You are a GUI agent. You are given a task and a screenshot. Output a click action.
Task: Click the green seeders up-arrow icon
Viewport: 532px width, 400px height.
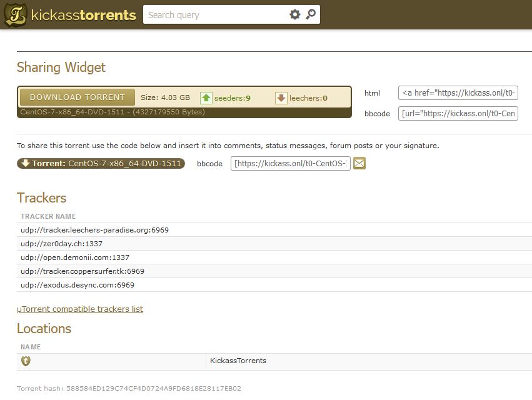point(206,98)
